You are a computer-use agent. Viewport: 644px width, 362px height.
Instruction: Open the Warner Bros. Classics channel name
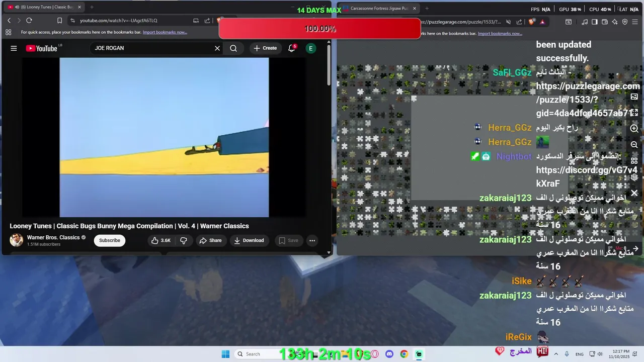[x=53, y=237]
